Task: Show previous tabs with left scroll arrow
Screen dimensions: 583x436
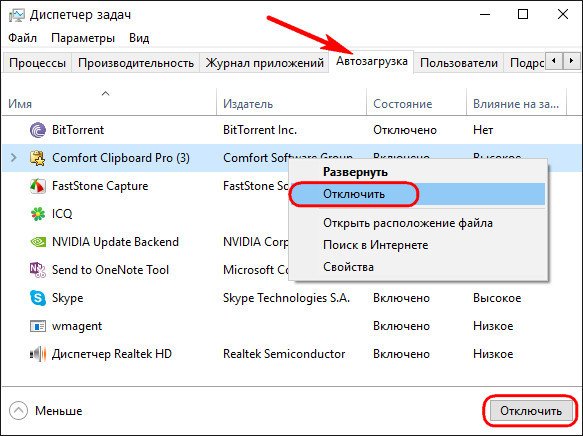Action: pyautogui.click(x=554, y=60)
